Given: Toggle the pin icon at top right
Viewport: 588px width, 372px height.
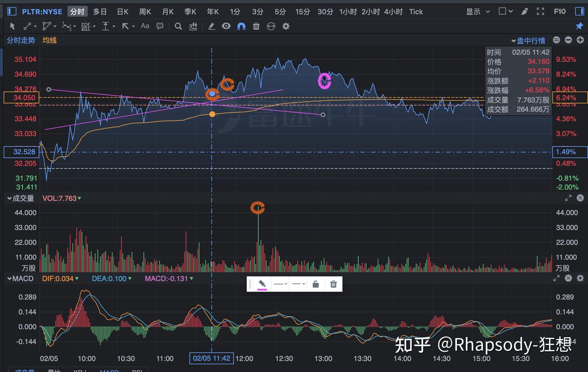Looking at the screenshot, I should point(579,26).
